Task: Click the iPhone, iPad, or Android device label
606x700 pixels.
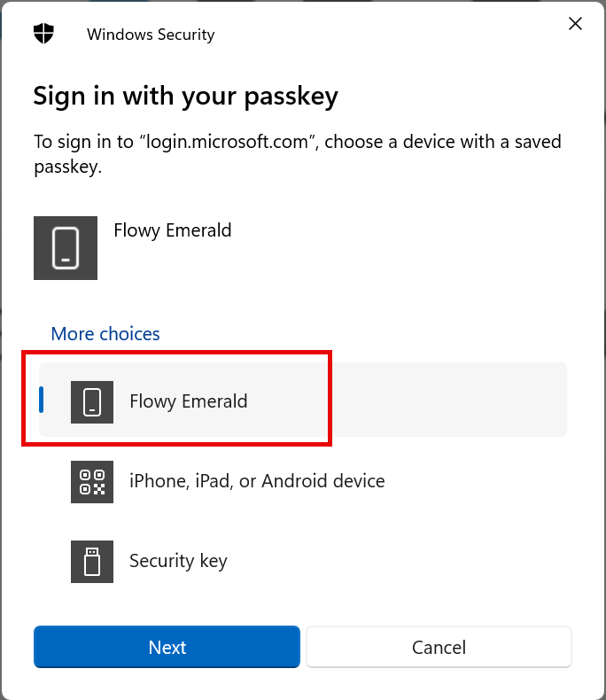Action: 257,481
